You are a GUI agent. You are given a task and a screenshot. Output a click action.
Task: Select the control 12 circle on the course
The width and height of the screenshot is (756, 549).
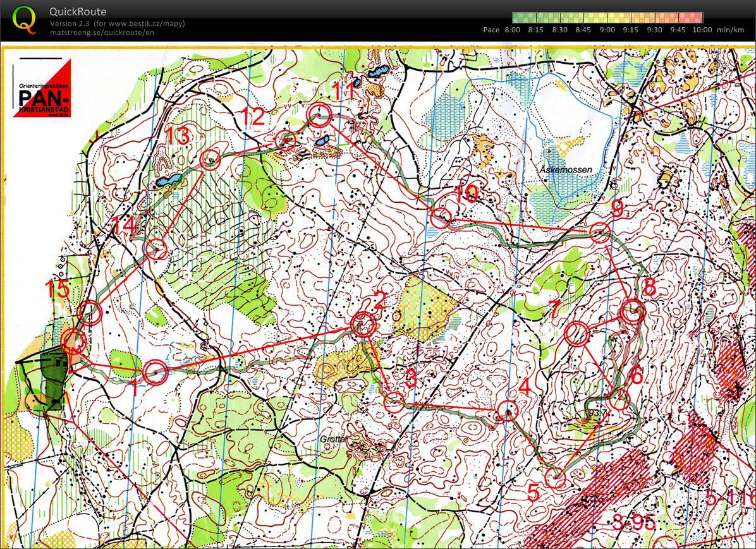point(286,141)
